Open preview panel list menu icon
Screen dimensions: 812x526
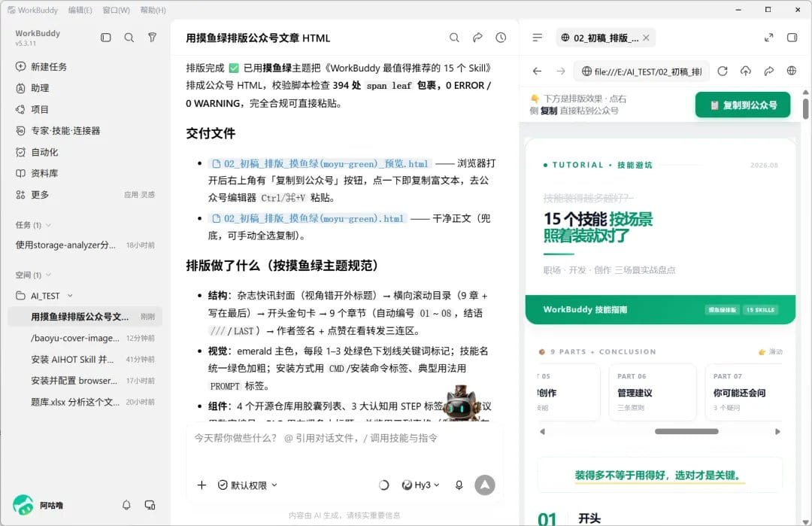(x=537, y=38)
